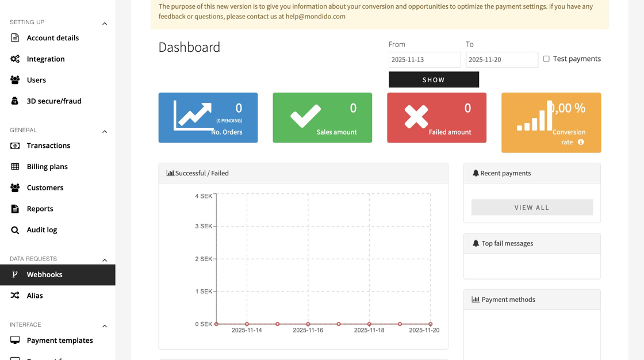Click the black SHOW button
The image size is (644, 360).
pos(434,80)
